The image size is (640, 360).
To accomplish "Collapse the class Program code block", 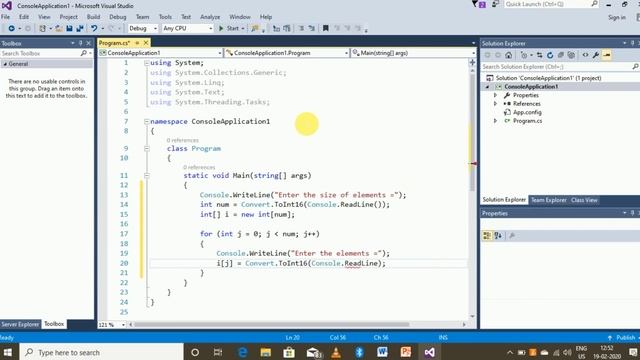I will point(147,149).
